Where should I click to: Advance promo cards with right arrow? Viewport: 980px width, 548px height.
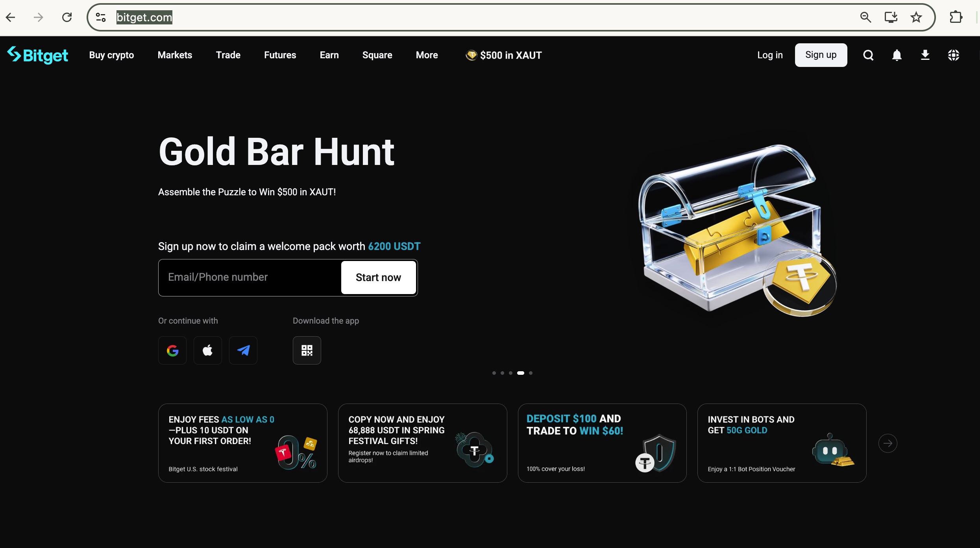tap(888, 443)
